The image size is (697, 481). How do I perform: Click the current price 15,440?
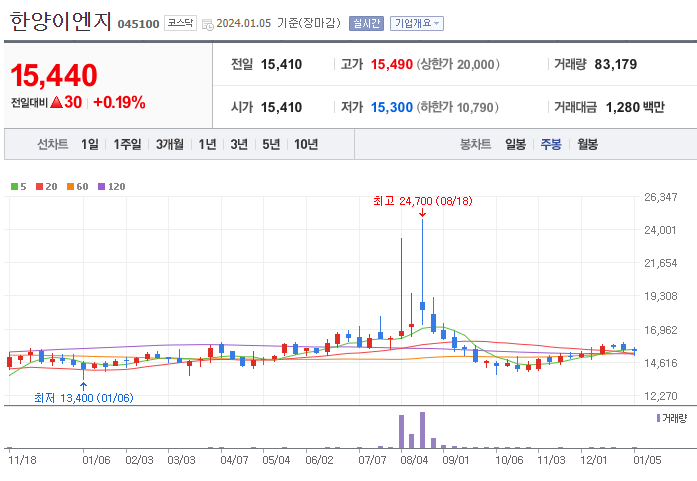pos(54,75)
